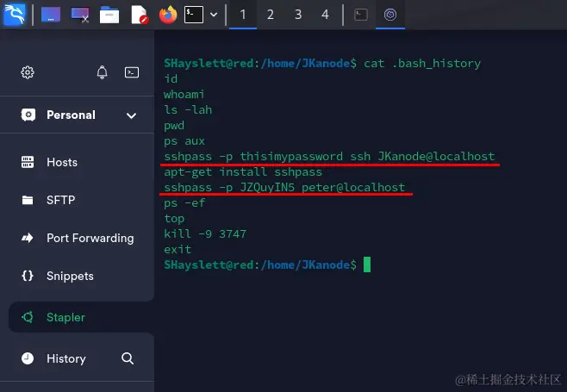Select the terminal window in taskbar
567x392 pixels.
[x=361, y=15]
